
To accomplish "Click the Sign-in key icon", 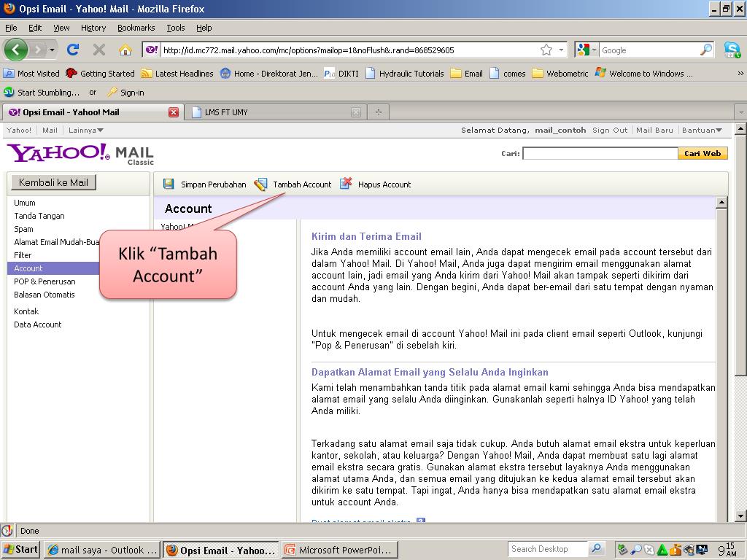I will (x=112, y=92).
